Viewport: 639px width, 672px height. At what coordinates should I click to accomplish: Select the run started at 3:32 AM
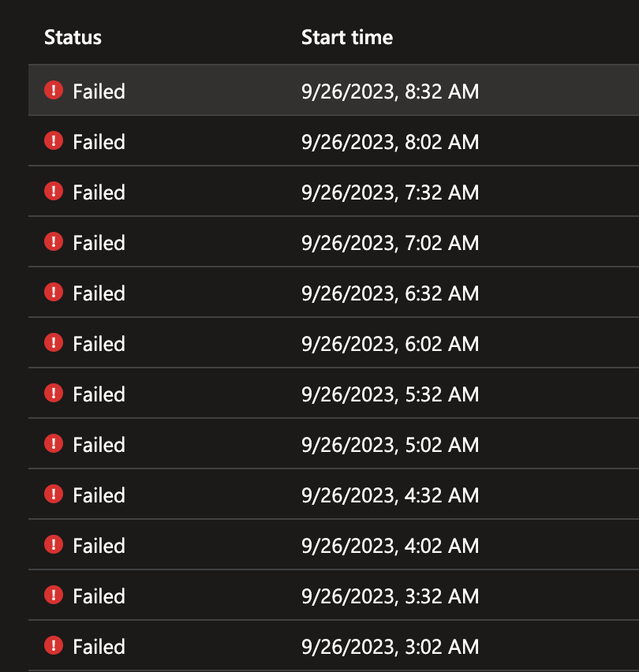point(390,596)
